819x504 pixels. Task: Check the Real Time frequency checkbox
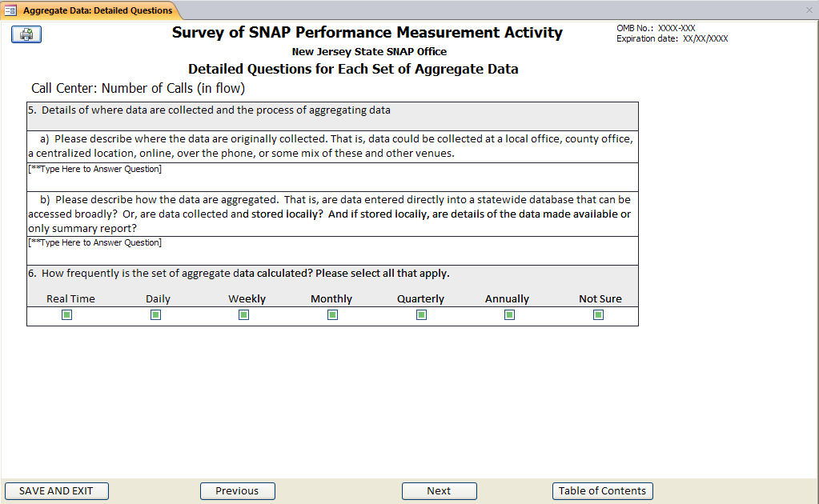pyautogui.click(x=67, y=315)
